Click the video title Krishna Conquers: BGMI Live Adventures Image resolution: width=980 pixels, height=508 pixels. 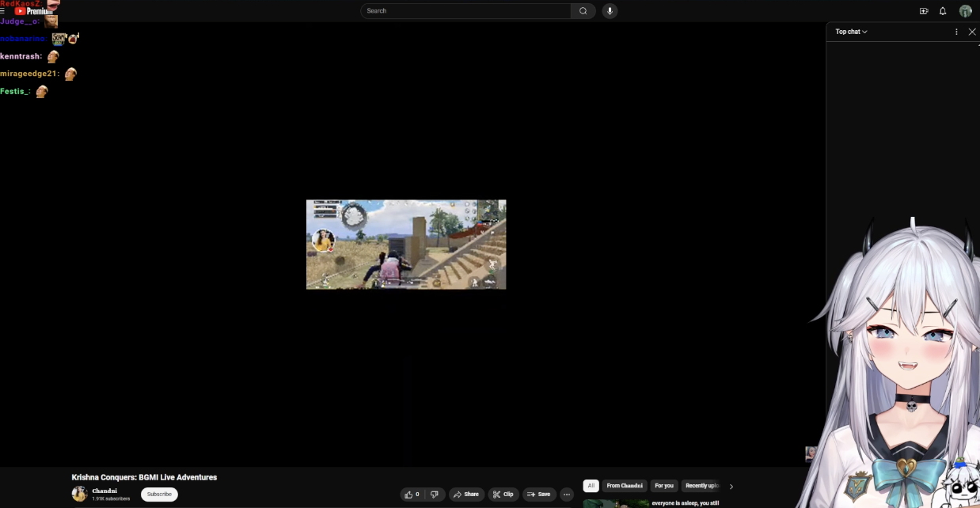(144, 477)
